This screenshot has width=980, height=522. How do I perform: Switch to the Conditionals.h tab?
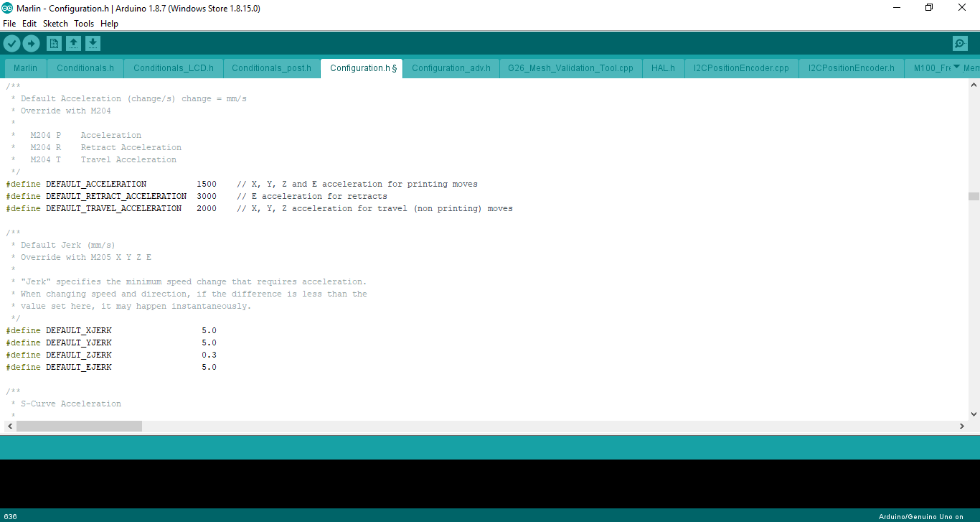click(85, 68)
